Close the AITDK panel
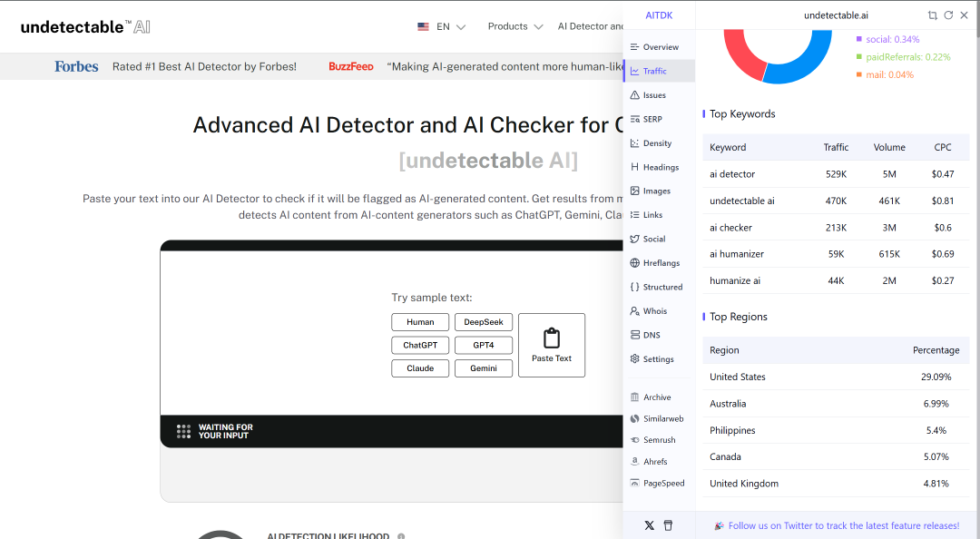Image resolution: width=980 pixels, height=539 pixels. pos(964,15)
